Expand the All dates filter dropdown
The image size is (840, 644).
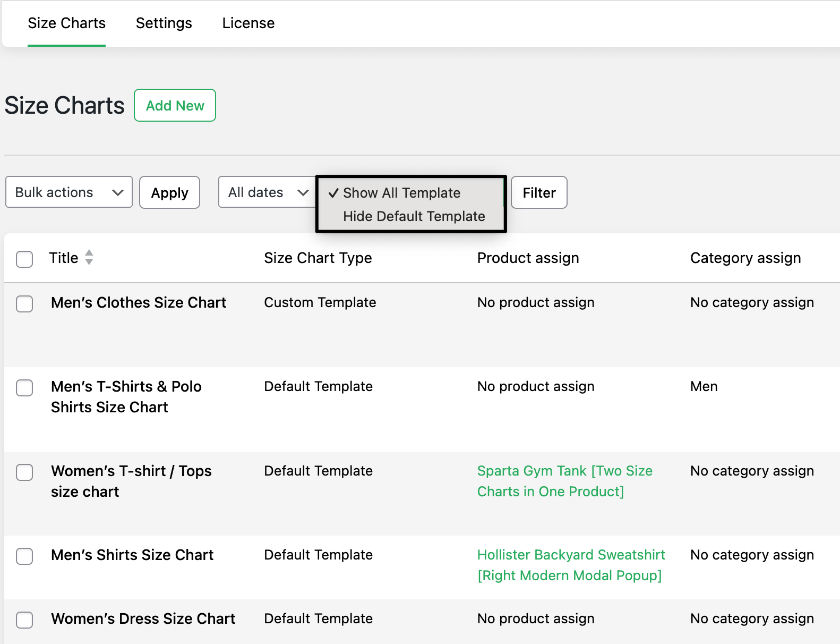point(268,192)
